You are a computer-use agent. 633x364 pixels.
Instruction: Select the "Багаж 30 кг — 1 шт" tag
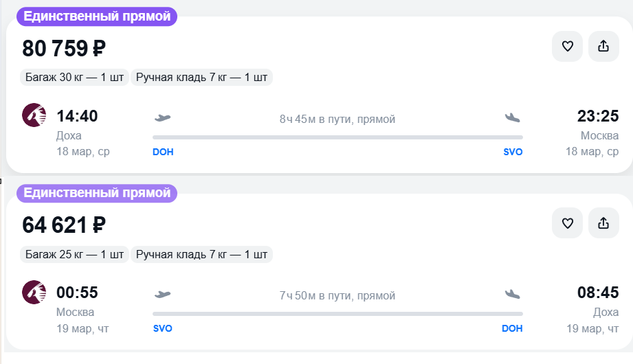[74, 78]
